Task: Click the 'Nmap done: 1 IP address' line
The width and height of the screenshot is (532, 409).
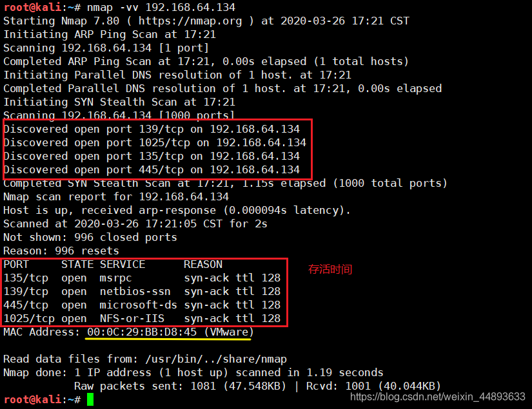Action: click(x=193, y=373)
